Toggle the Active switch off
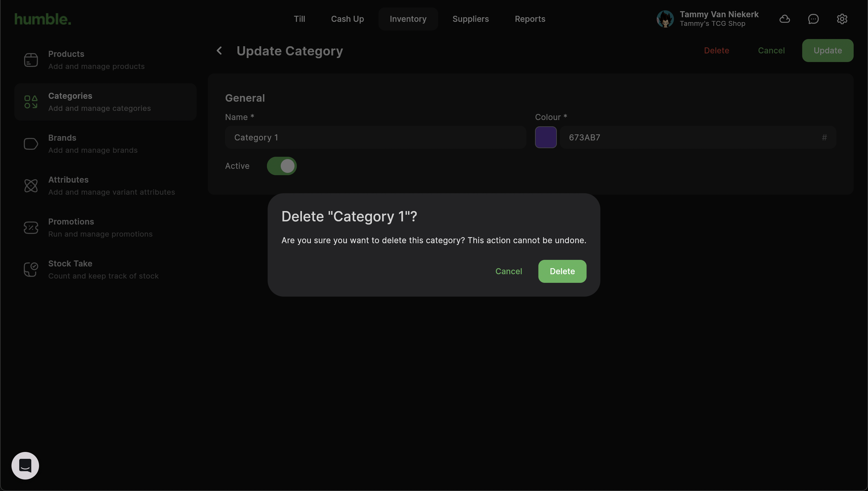 coord(282,166)
